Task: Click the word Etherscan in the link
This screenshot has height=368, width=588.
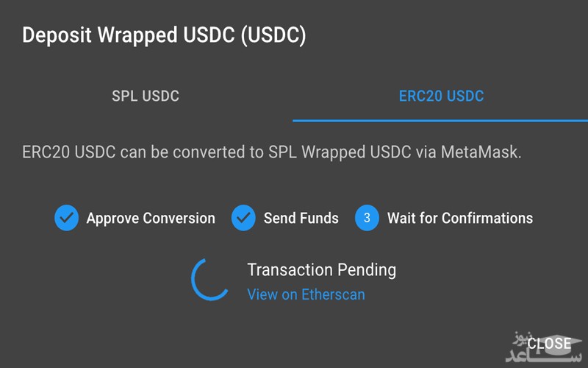Action: click(x=334, y=294)
